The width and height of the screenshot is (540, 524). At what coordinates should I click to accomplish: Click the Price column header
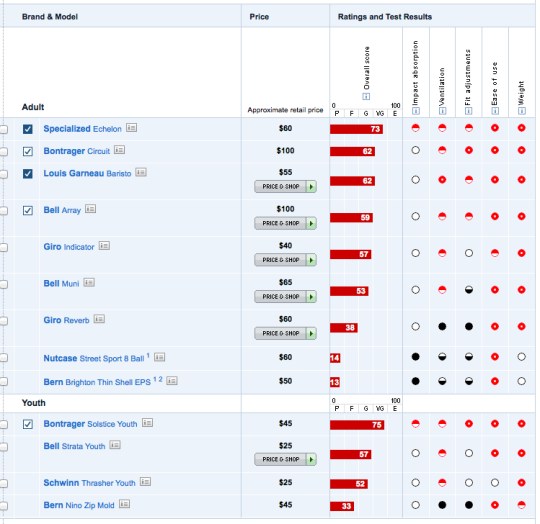[x=259, y=17]
